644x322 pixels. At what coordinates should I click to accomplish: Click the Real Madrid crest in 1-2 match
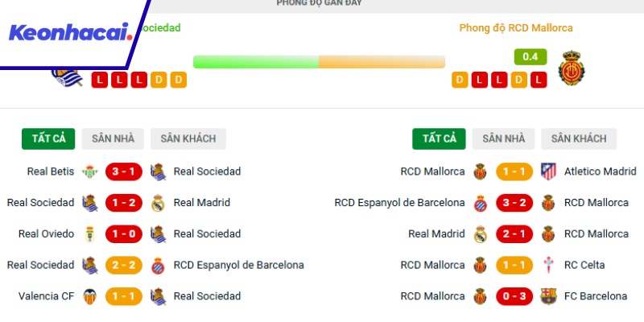[x=158, y=202]
